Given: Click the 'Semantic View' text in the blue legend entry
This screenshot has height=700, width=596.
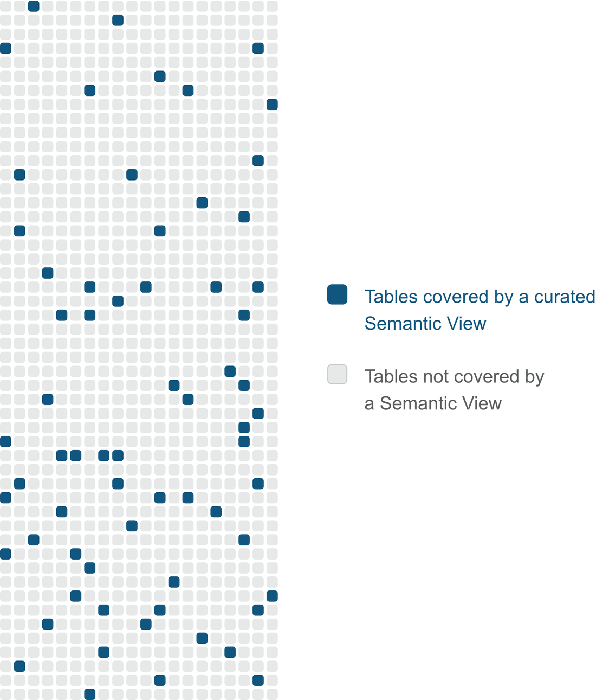Looking at the screenshot, I should 425,324.
